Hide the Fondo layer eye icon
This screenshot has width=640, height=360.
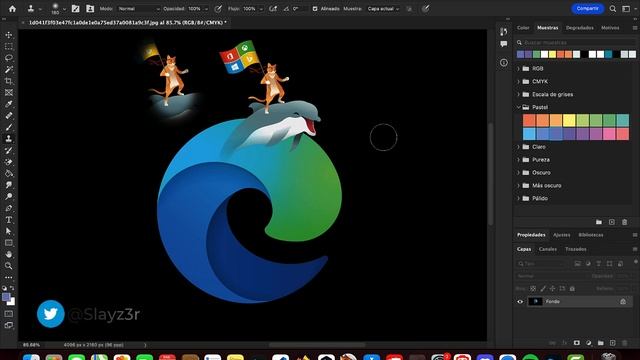520,302
